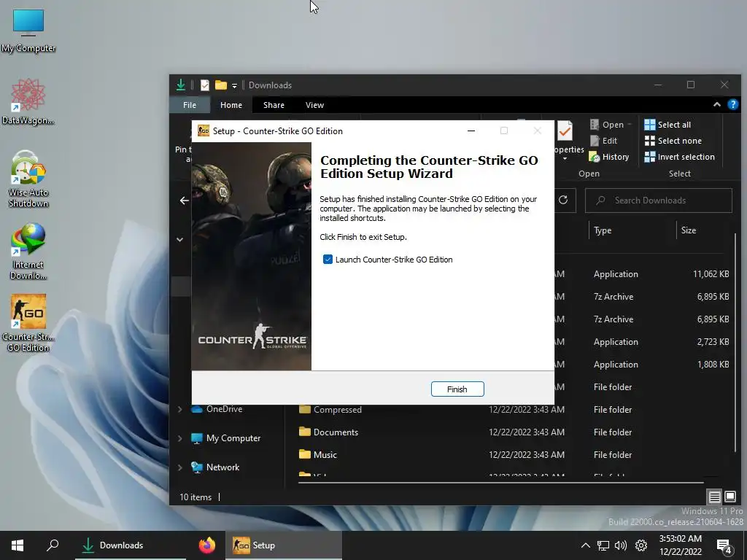Expand the My Computer tree node

tap(180, 438)
